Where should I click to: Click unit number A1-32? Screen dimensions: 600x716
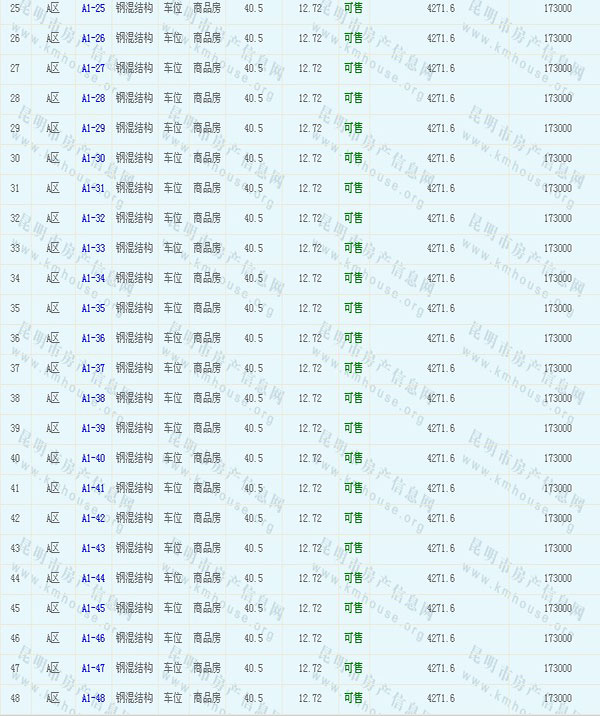pos(93,218)
